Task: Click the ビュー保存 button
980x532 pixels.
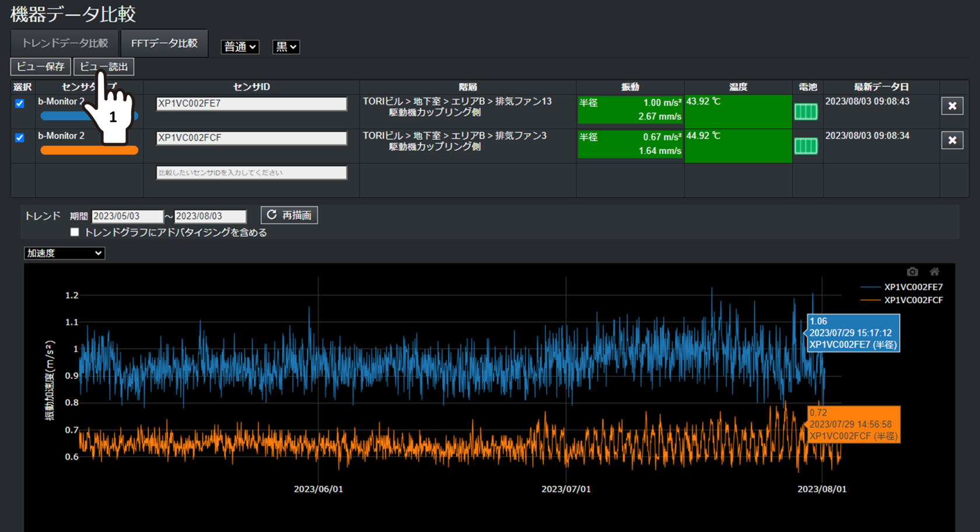Action: (x=40, y=66)
